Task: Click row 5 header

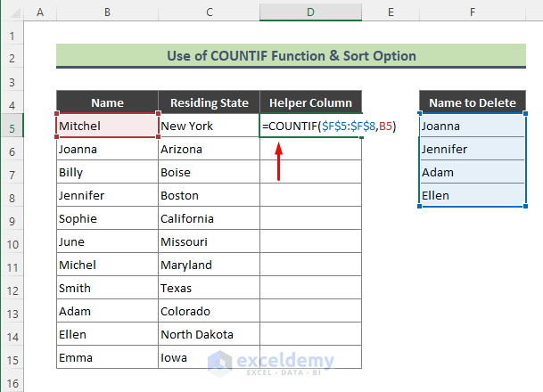Action: click(12, 127)
